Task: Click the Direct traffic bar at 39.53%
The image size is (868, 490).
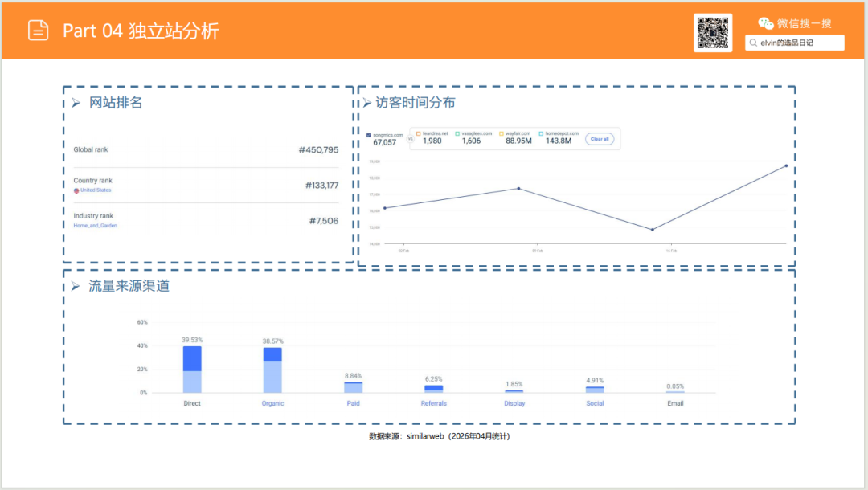Action: [192, 370]
